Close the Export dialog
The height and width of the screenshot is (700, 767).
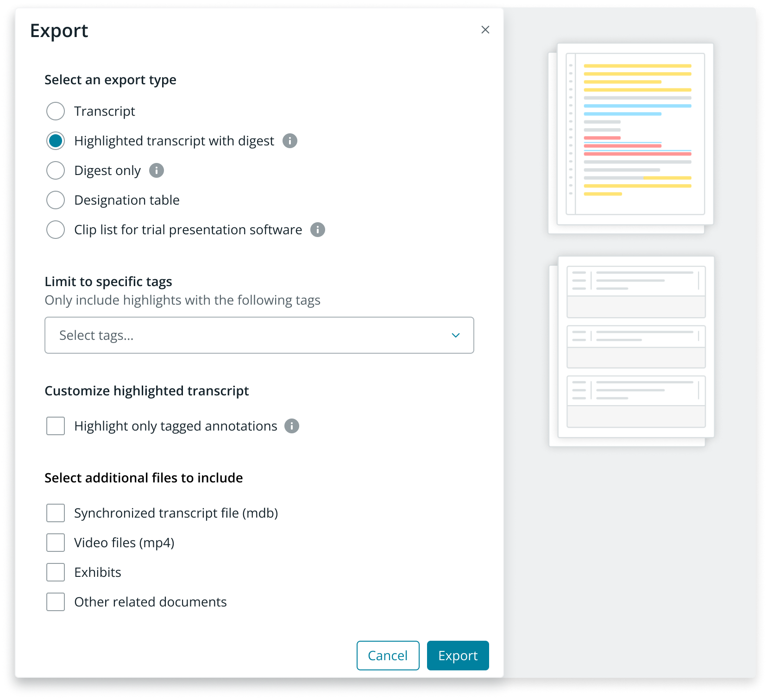tap(485, 30)
